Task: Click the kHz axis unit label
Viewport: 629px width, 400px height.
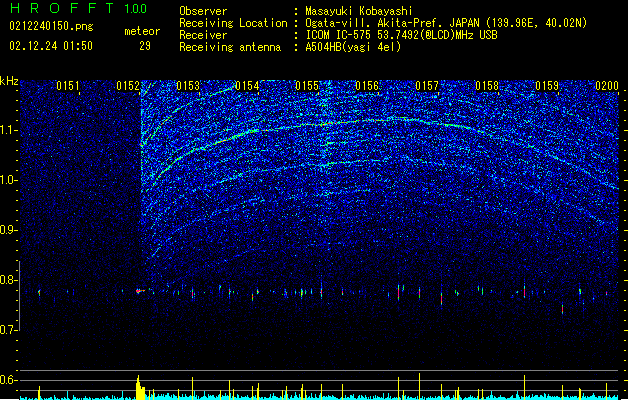Action: click(x=9, y=81)
